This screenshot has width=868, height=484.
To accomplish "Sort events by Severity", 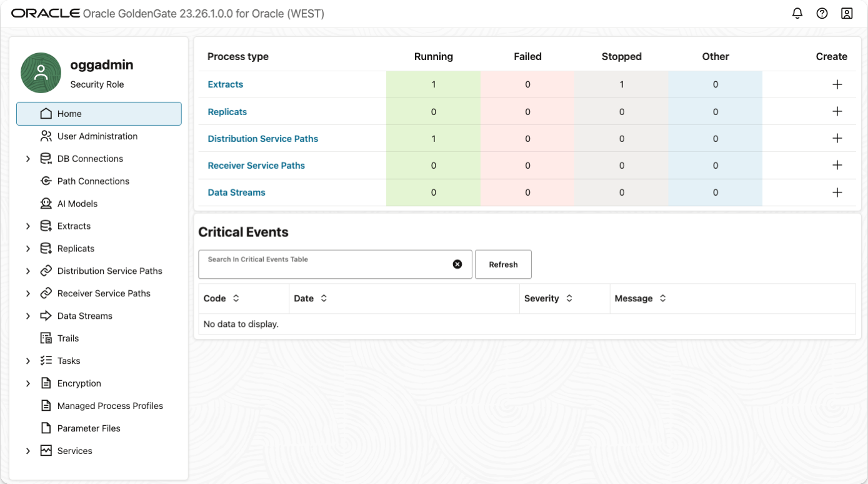I will [569, 298].
